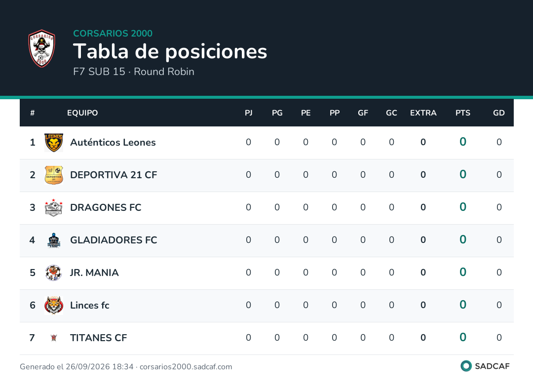Click the SADCAF ring logo

coord(466,366)
